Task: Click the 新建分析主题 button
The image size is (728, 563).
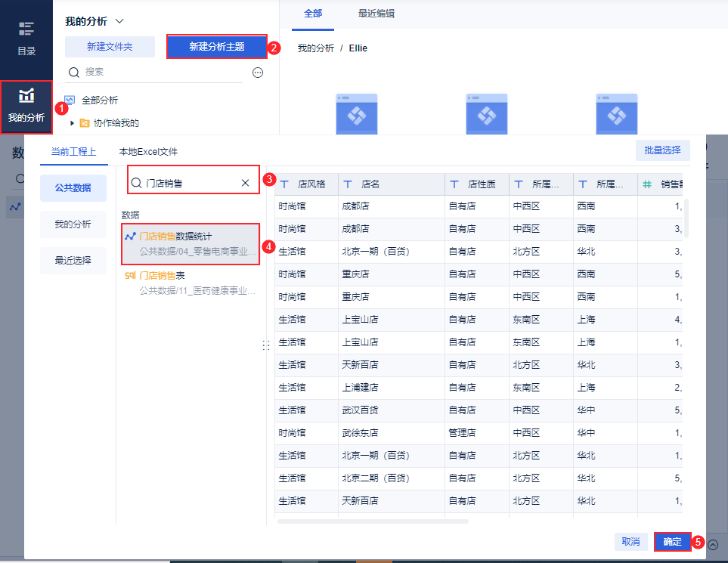Action: [216, 46]
